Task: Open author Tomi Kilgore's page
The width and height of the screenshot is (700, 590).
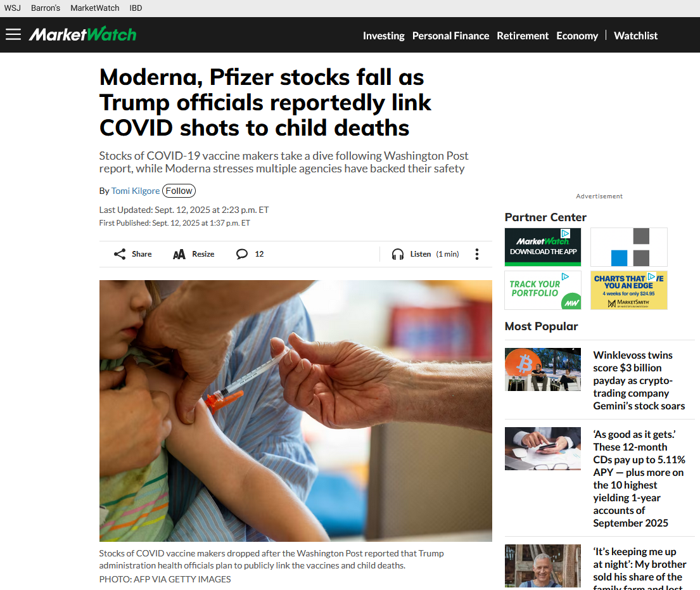Action: 136,191
